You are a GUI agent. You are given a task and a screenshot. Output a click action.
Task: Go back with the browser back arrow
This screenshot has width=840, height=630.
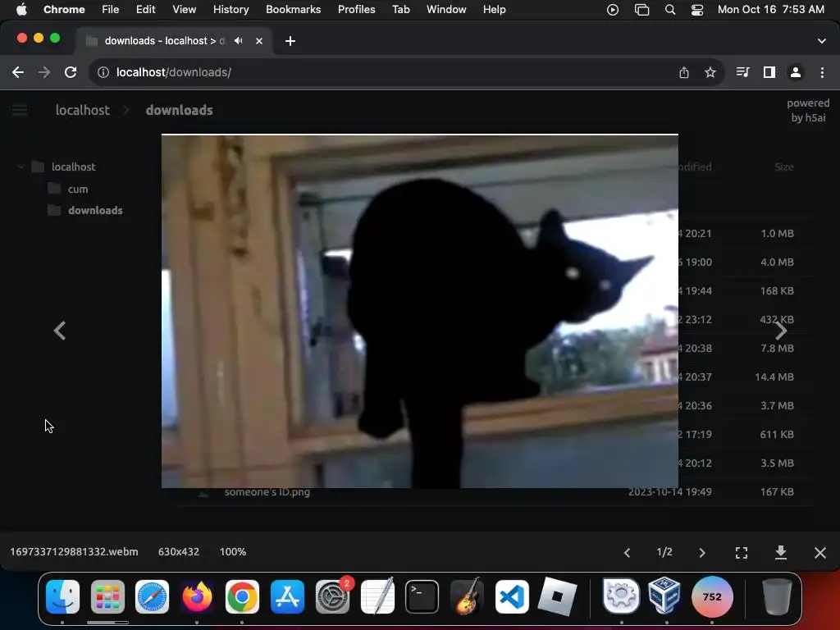tap(18, 72)
